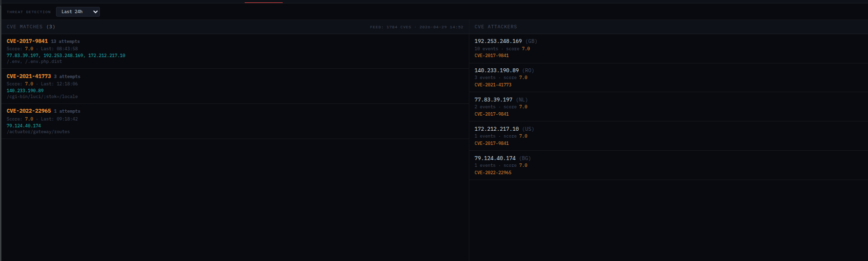Select attacker IP 77.83.39.197 in CVE Attackers
Viewport: 868px width, 261px height.
[x=494, y=100]
